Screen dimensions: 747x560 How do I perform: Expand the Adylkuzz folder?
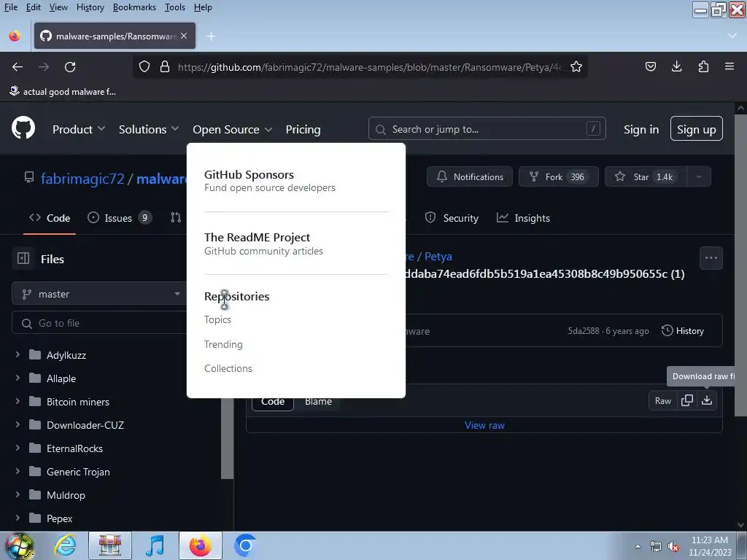click(x=18, y=355)
